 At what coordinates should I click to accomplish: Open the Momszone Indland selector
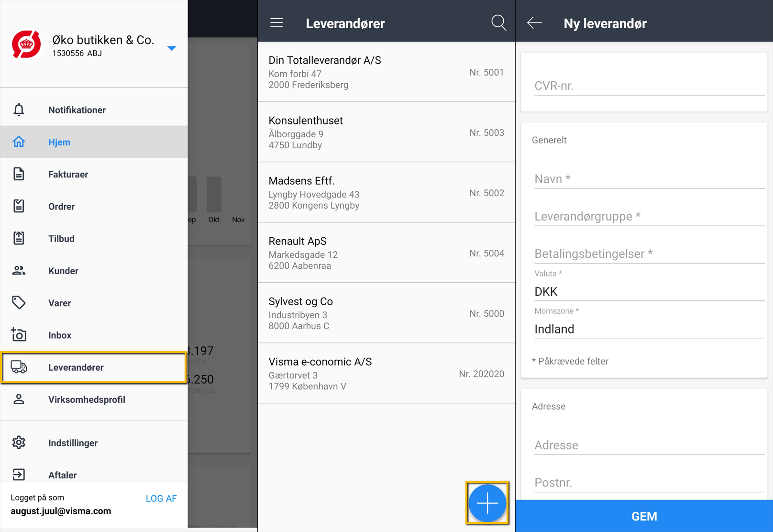pyautogui.click(x=649, y=329)
